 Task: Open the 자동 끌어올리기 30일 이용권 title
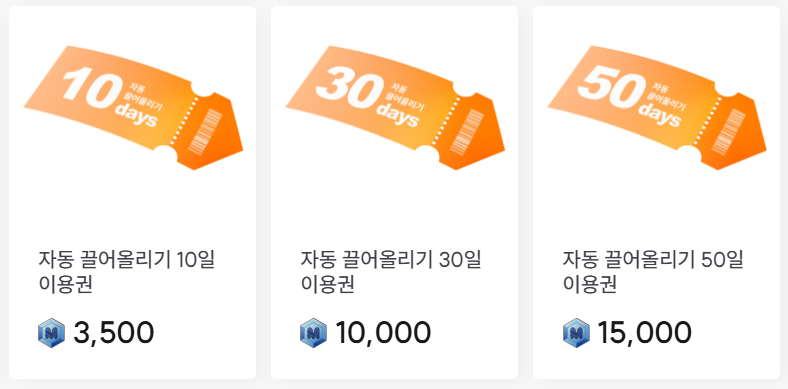pyautogui.click(x=390, y=272)
